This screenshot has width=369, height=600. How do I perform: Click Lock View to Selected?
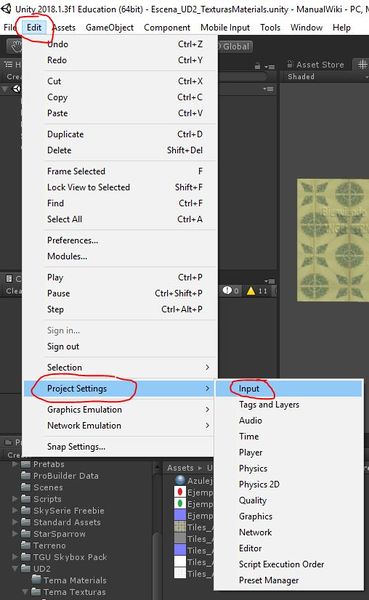click(121, 188)
